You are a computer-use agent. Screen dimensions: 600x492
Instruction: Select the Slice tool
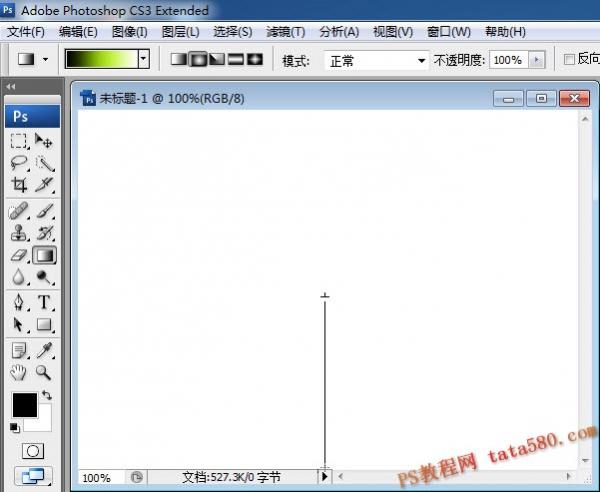[x=44, y=184]
